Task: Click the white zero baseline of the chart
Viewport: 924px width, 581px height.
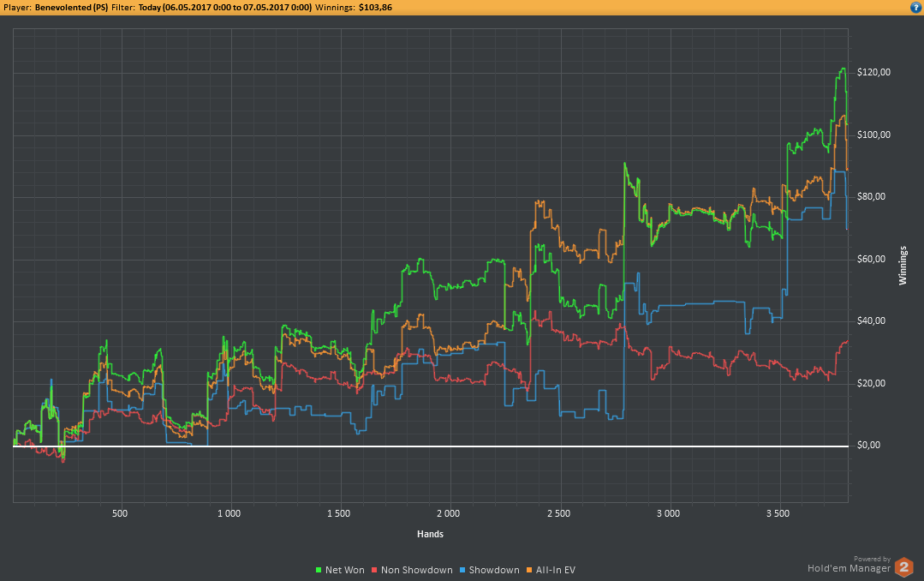Action: pyautogui.click(x=431, y=446)
